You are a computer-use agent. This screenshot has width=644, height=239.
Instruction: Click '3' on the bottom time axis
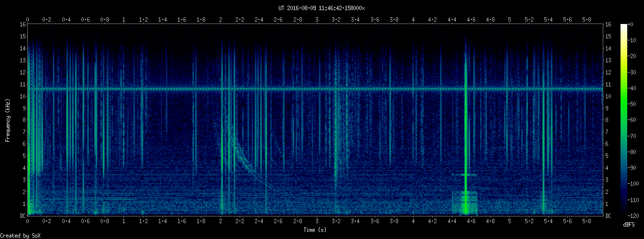(x=317, y=221)
